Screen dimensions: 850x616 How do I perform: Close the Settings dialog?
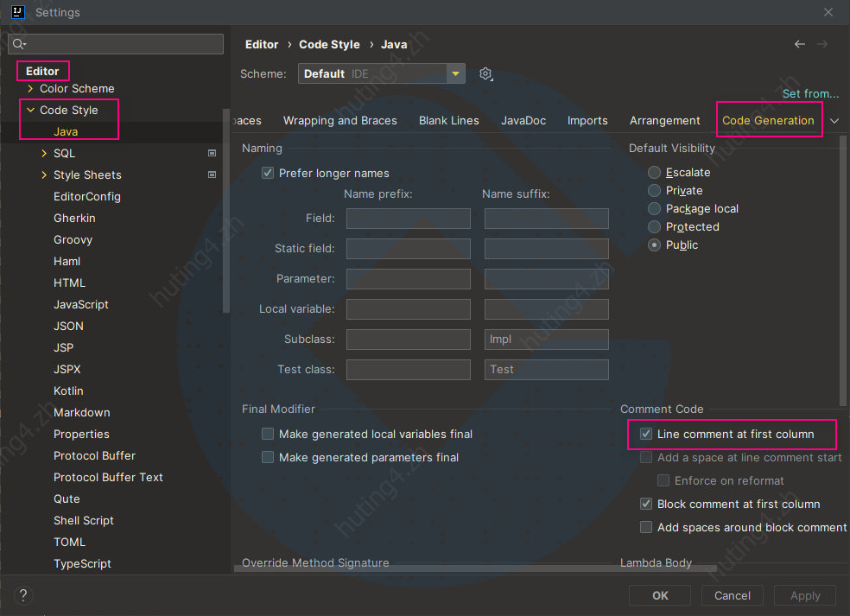pyautogui.click(x=828, y=12)
